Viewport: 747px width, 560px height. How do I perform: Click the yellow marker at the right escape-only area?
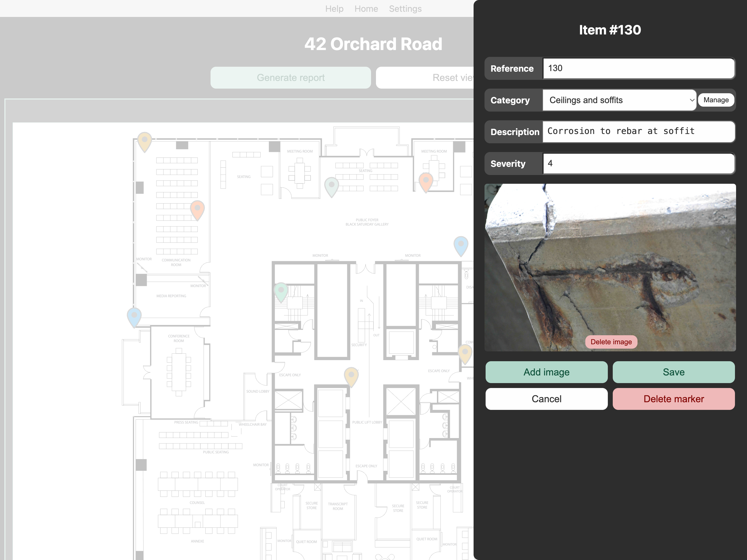(465, 354)
